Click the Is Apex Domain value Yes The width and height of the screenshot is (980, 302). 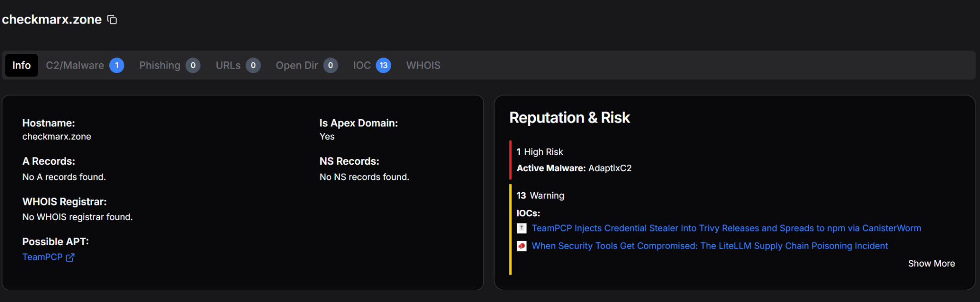(327, 137)
